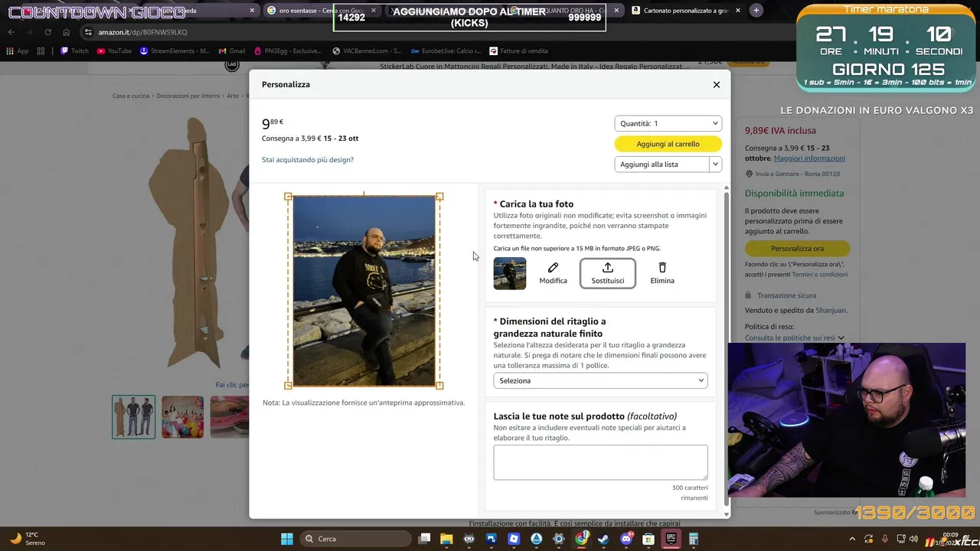The image size is (980, 551).
Task: Click the Decorazioni per interni breadcrumb
Action: (x=188, y=96)
